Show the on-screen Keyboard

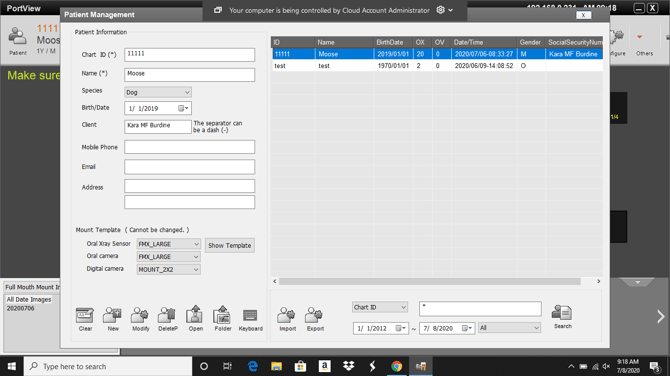pos(250,320)
